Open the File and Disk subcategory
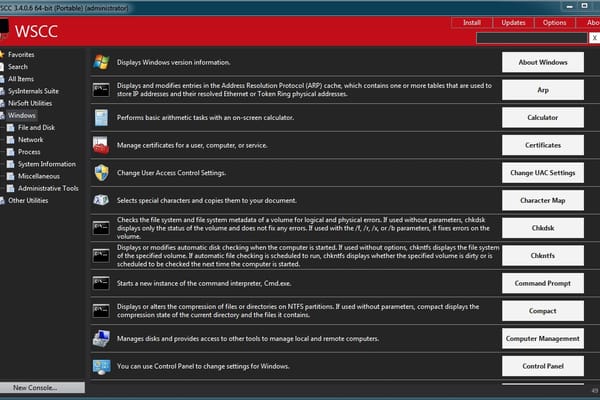 pos(36,127)
